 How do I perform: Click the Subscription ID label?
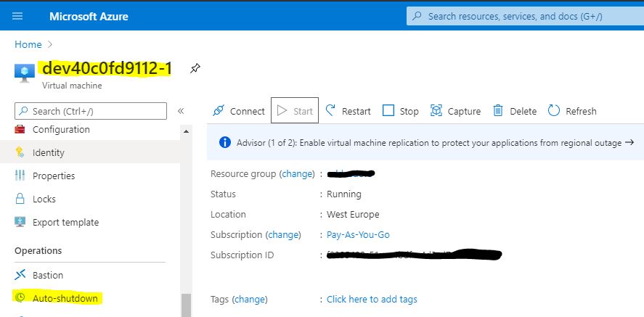[242, 255]
